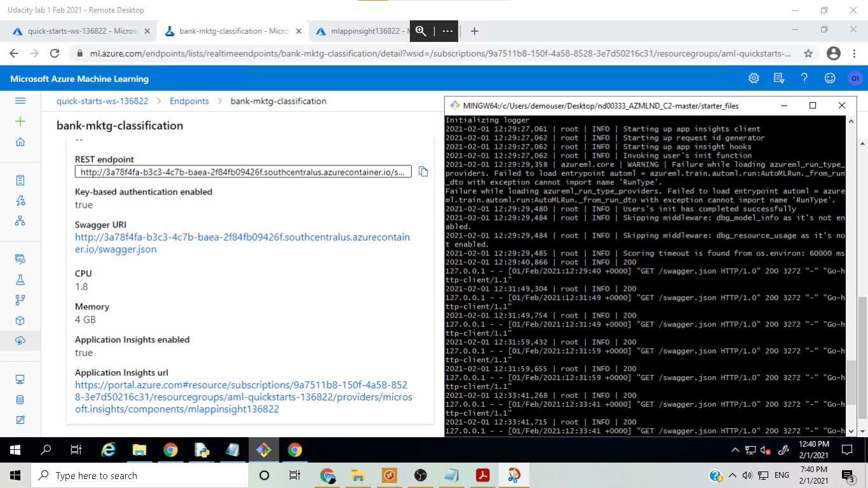
Task: Open Notebooks icon in the sidebar
Action: 20,180
